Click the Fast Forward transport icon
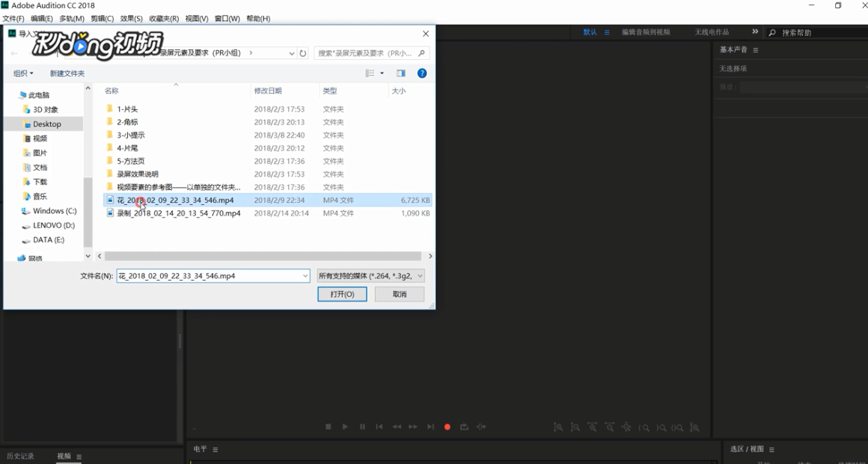The height and width of the screenshot is (464, 868). (x=413, y=427)
